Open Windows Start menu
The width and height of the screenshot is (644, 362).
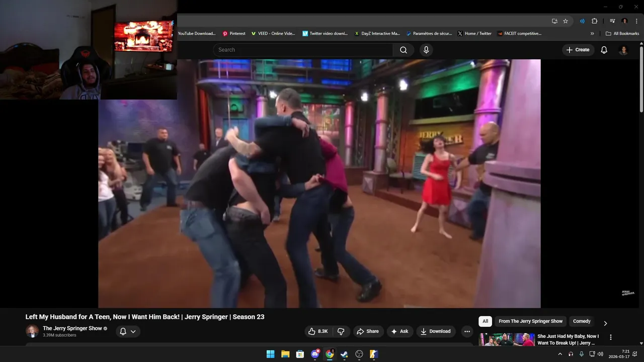coord(270,354)
